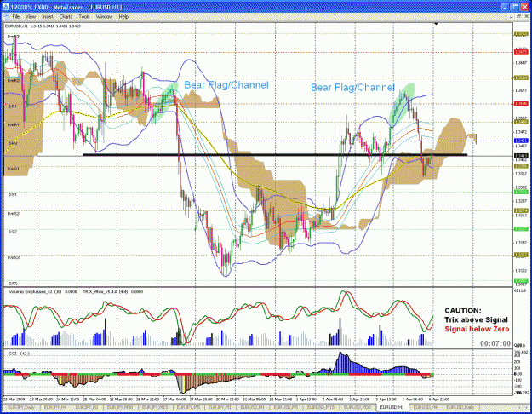The image size is (532, 414).
Task: Click the DR1 pivot level label
Action: click(x=13, y=106)
